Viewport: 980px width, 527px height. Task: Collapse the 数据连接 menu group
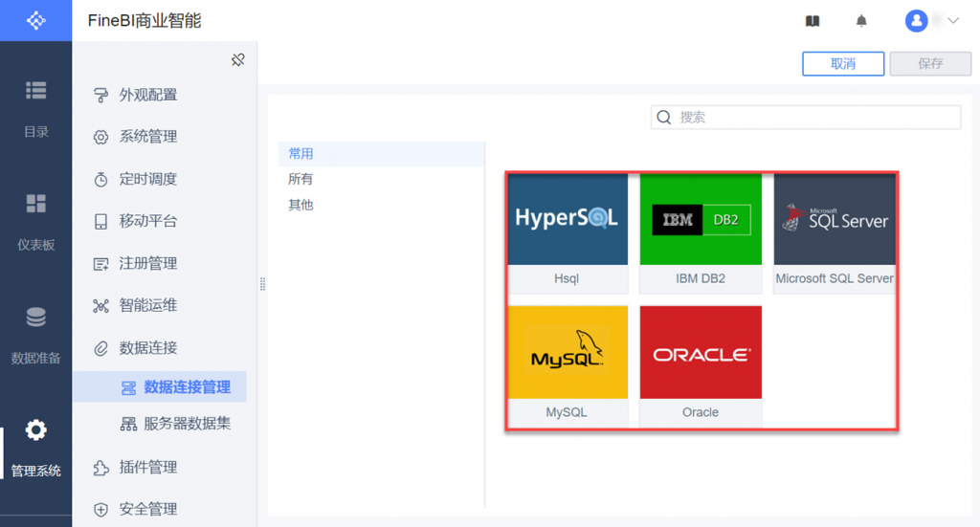point(148,347)
